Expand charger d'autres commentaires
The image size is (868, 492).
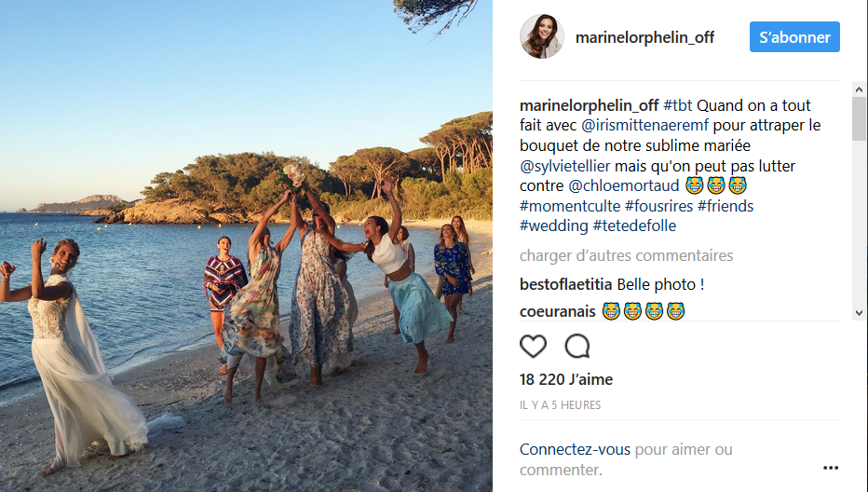pos(626,255)
